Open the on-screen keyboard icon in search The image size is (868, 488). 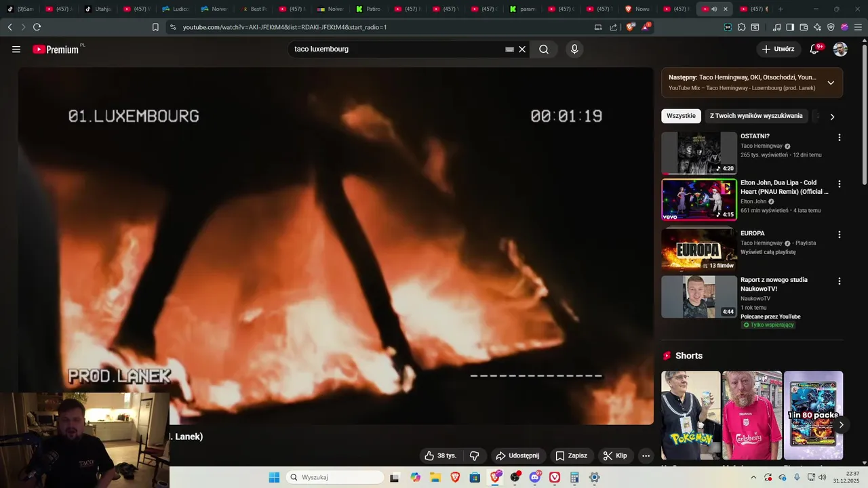509,49
